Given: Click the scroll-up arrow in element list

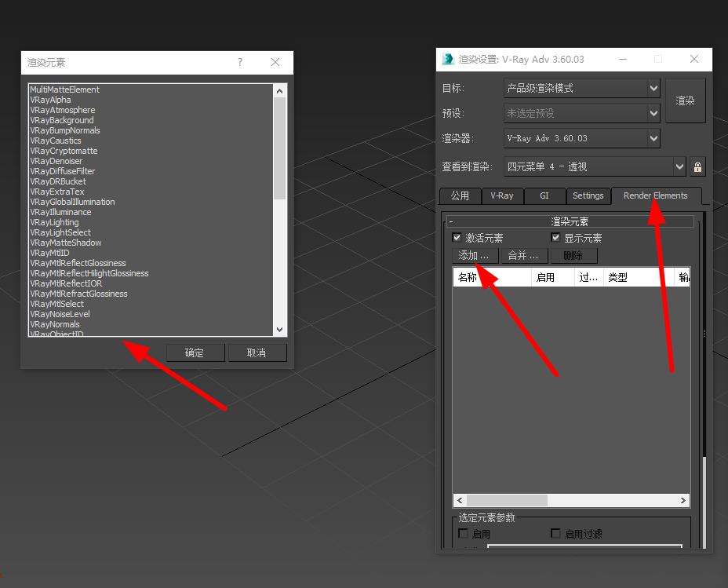Looking at the screenshot, I should [x=279, y=91].
